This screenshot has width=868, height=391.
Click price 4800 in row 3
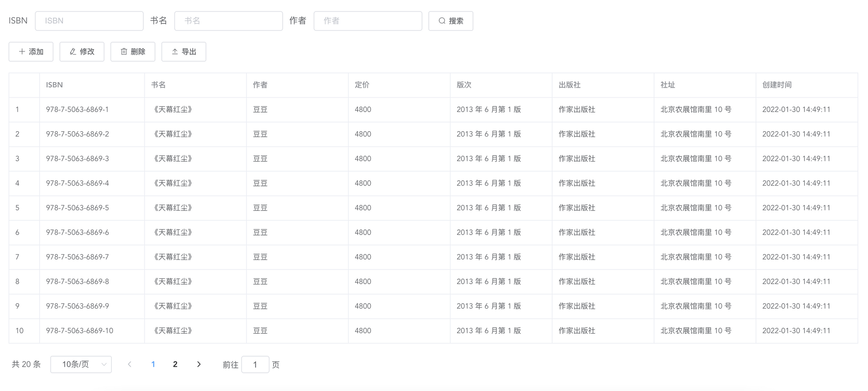tap(363, 159)
